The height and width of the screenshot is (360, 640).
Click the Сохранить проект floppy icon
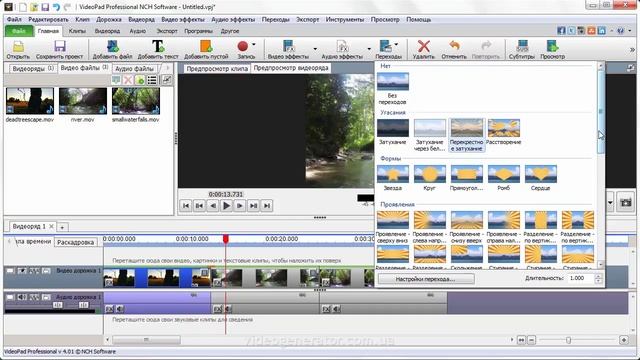pyautogui.click(x=60, y=46)
